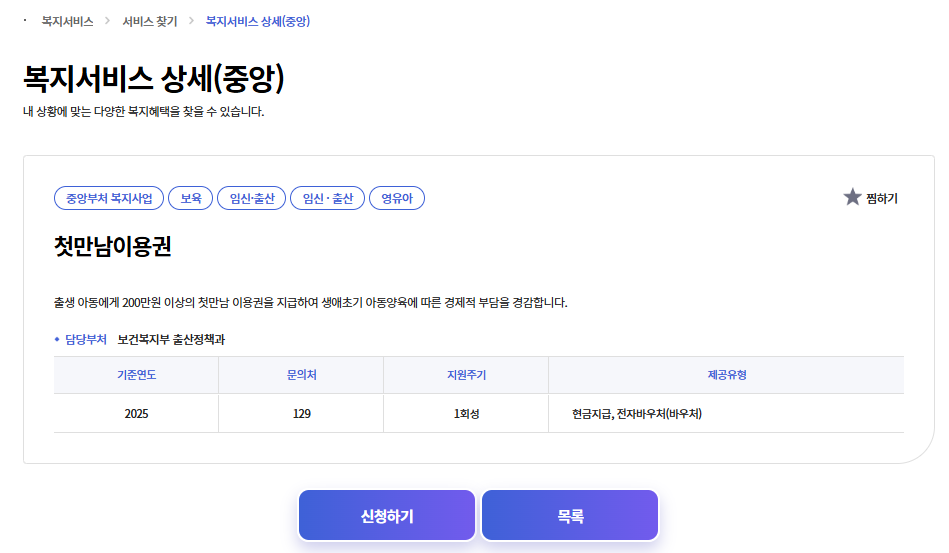Click the home dot at breadcrumb start

[x=24, y=20]
